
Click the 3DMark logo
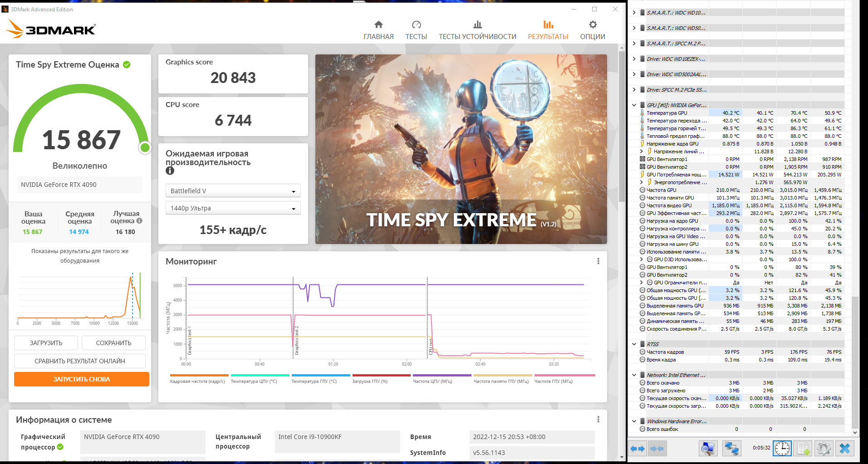[x=51, y=29]
